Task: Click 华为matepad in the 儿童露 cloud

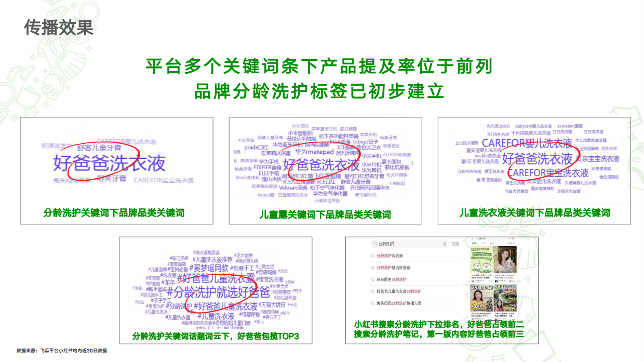Action: (x=315, y=152)
